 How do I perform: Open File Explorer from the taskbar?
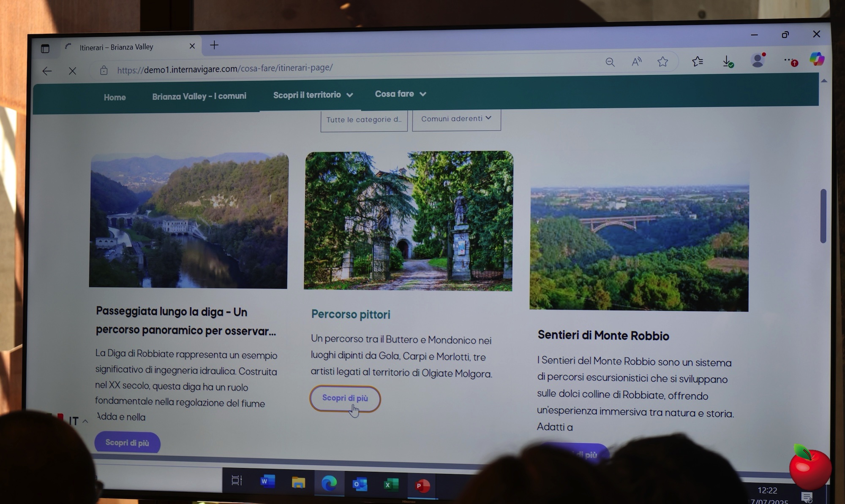click(298, 482)
